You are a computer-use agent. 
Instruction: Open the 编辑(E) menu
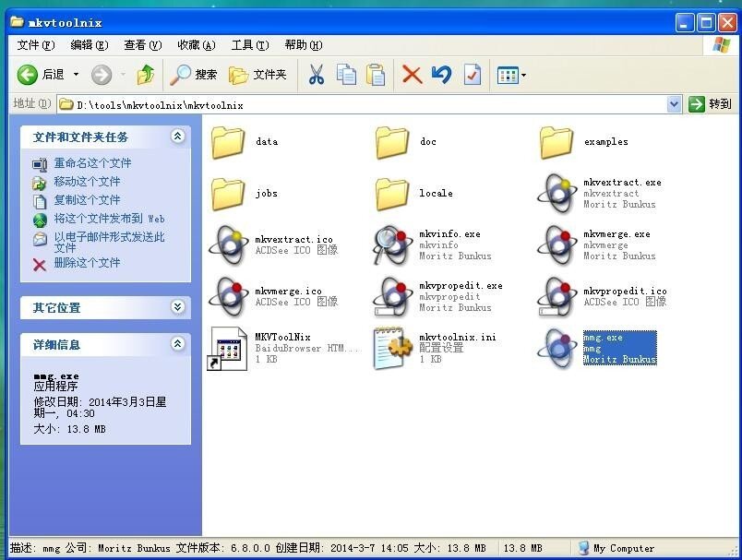click(x=89, y=45)
